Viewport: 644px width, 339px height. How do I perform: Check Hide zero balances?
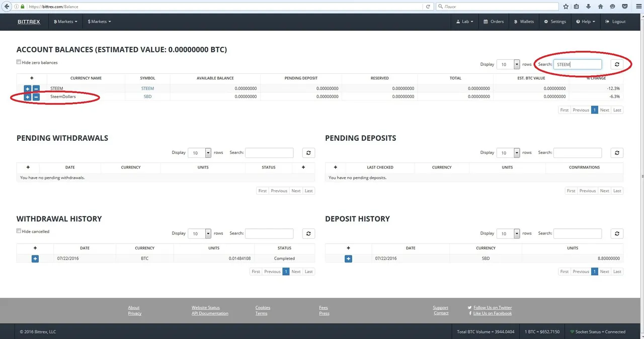tap(19, 62)
